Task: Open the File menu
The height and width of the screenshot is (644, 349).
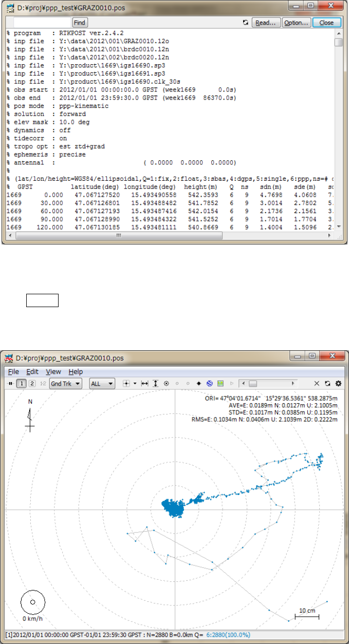Action: click(13, 372)
